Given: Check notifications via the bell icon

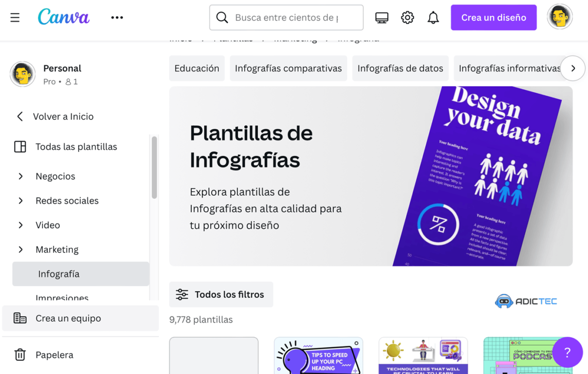Looking at the screenshot, I should click(x=433, y=17).
